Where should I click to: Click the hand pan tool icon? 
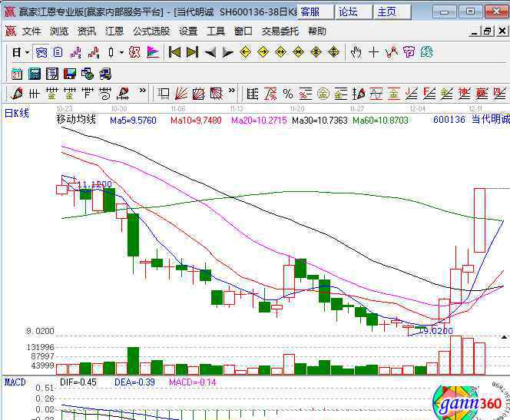[x=356, y=52]
